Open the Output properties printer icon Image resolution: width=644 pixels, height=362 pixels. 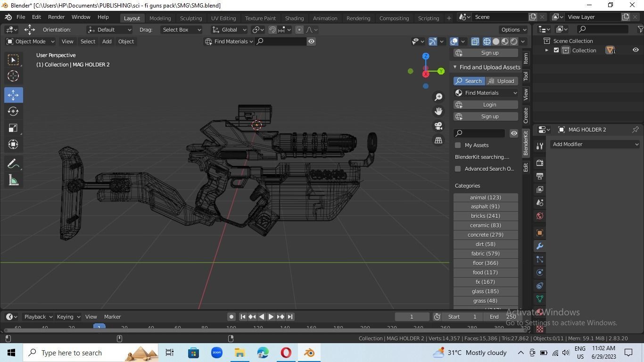point(540,176)
